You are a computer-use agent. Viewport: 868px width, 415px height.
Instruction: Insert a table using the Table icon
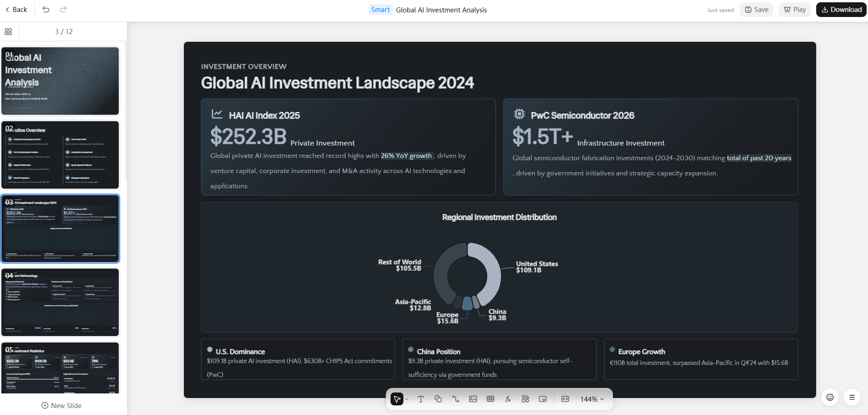coord(490,399)
